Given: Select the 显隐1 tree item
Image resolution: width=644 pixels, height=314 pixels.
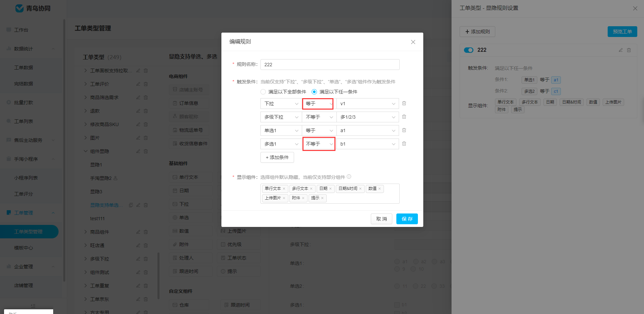Looking at the screenshot, I should 96,165.
